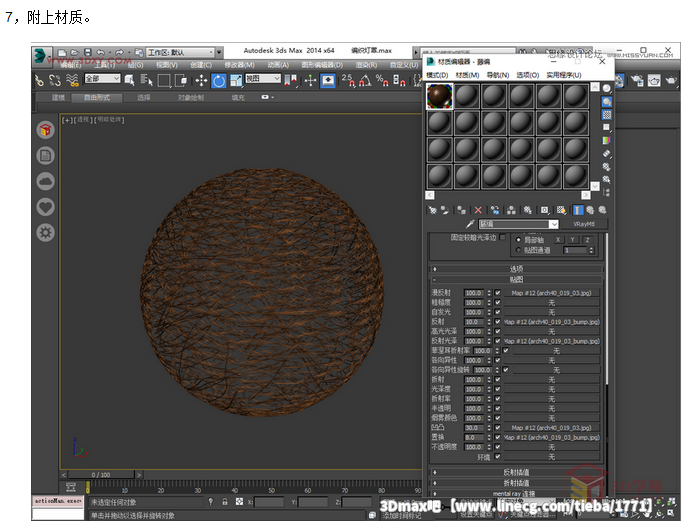Click the assign material to selection icon
692x525 pixels.
462,210
